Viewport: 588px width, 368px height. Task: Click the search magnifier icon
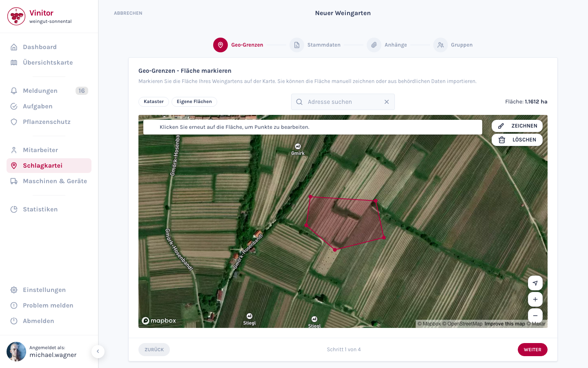point(299,102)
